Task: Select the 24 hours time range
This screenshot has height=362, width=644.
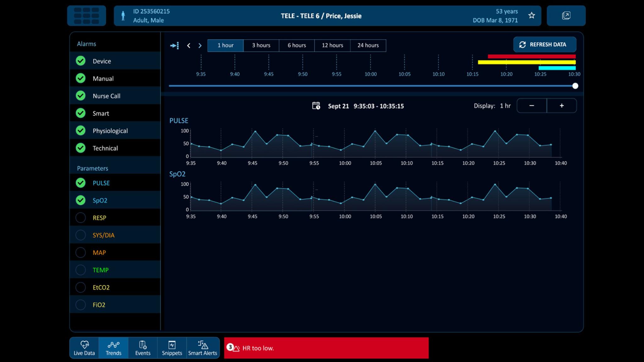Action: pos(368,45)
